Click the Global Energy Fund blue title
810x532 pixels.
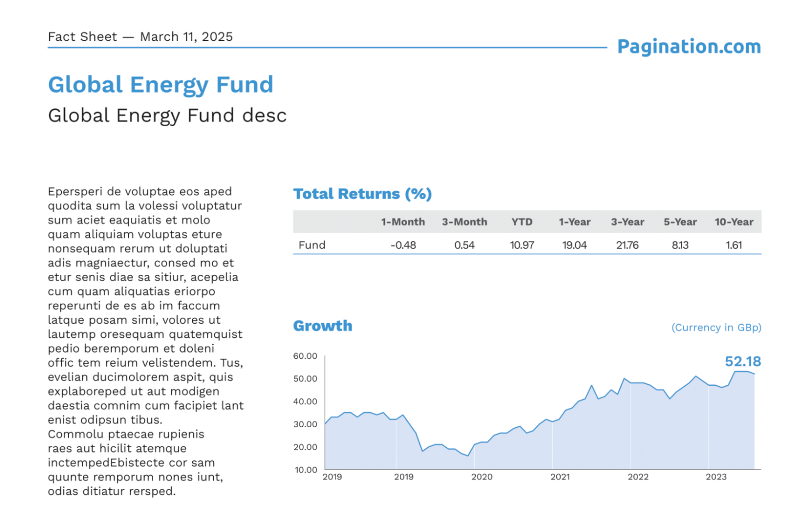[x=160, y=85]
